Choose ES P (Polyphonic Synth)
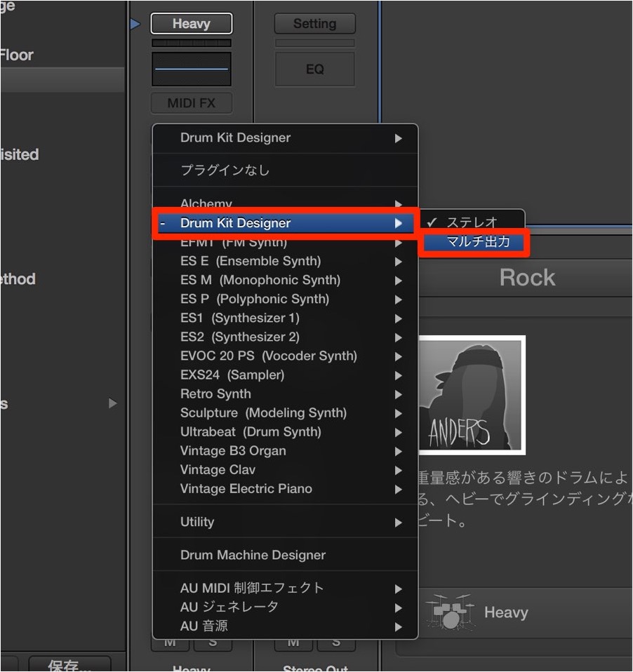This screenshot has height=672, width=633. pyautogui.click(x=285, y=299)
